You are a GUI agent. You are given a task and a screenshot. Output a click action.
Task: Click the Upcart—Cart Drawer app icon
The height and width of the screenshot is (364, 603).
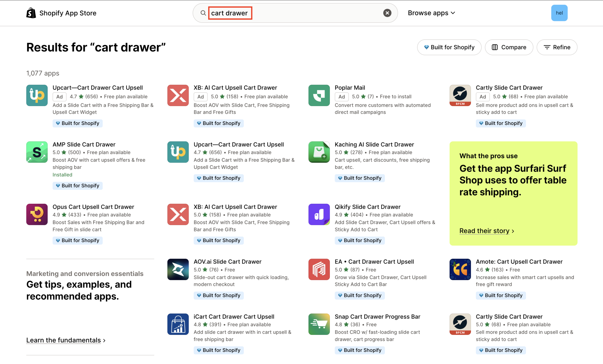[37, 95]
